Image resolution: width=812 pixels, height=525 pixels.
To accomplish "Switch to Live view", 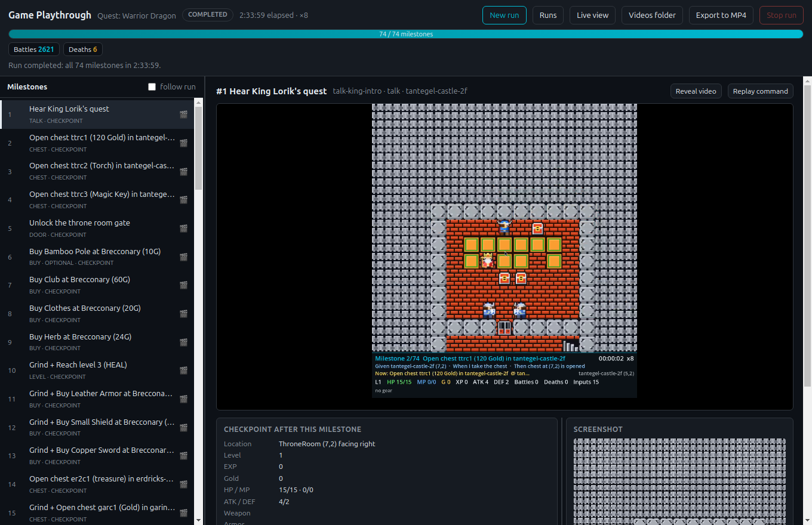I will point(592,15).
